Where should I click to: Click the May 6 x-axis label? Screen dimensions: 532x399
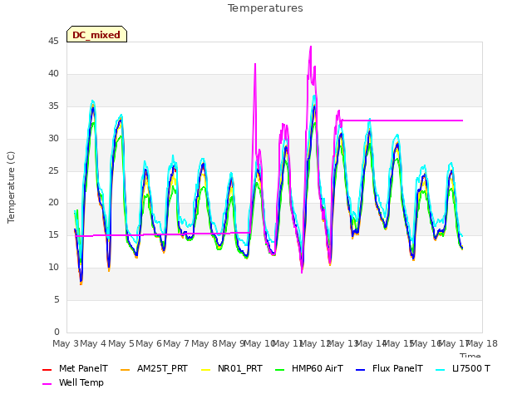tap(149, 343)
